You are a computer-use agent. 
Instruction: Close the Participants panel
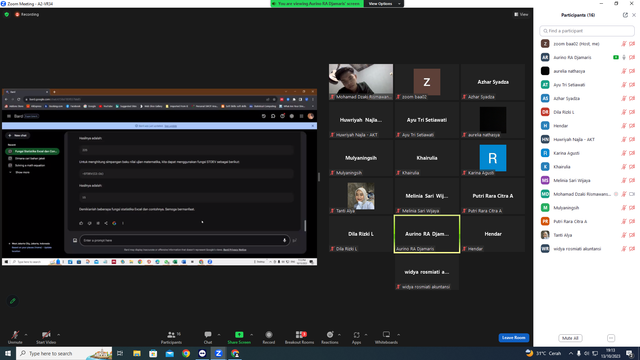click(634, 15)
